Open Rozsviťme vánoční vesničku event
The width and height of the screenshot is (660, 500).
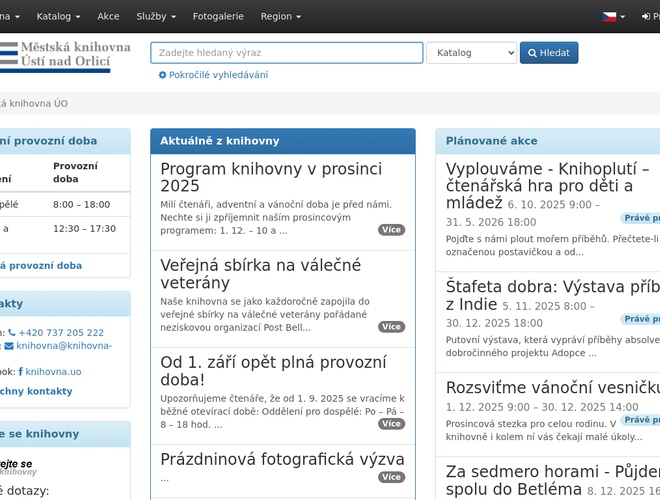point(553,388)
